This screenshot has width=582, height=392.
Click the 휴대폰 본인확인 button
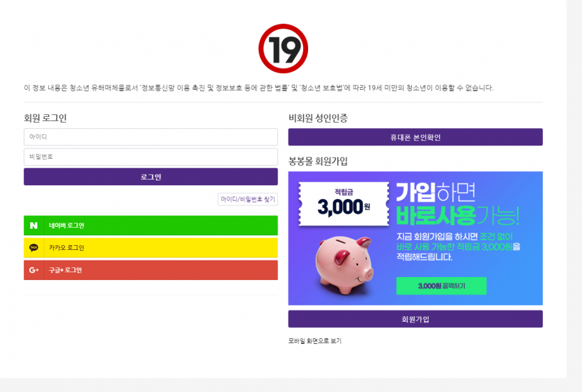tap(415, 137)
